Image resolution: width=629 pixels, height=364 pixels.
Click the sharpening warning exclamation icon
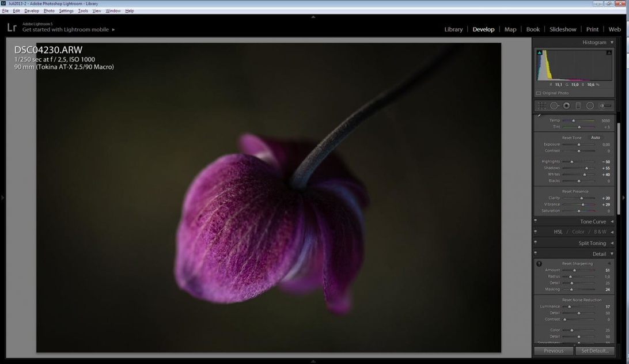tap(539, 264)
